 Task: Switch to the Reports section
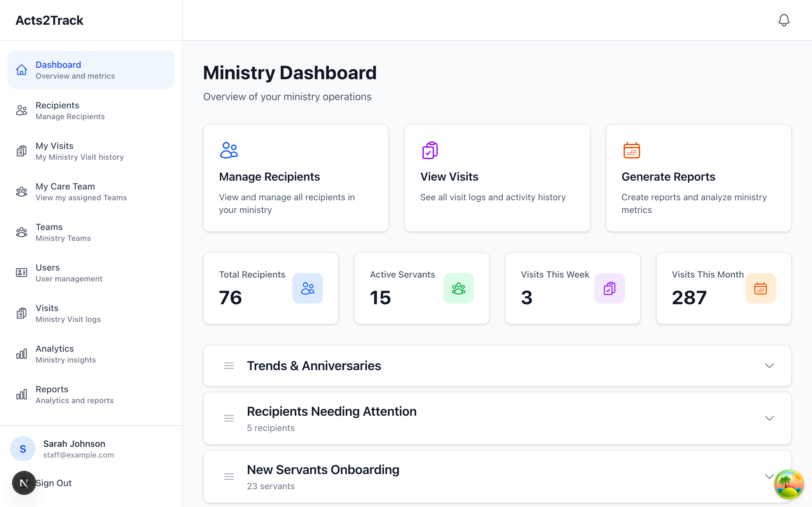22,394
